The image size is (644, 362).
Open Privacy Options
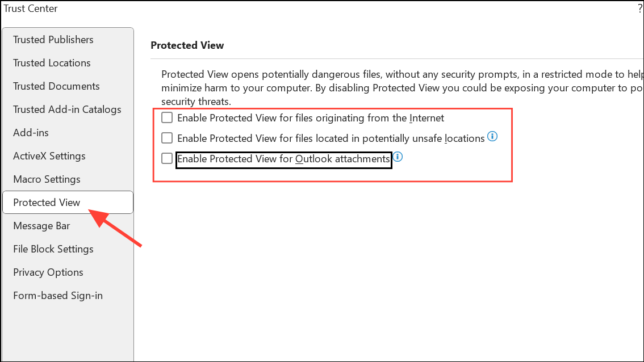pyautogui.click(x=48, y=272)
